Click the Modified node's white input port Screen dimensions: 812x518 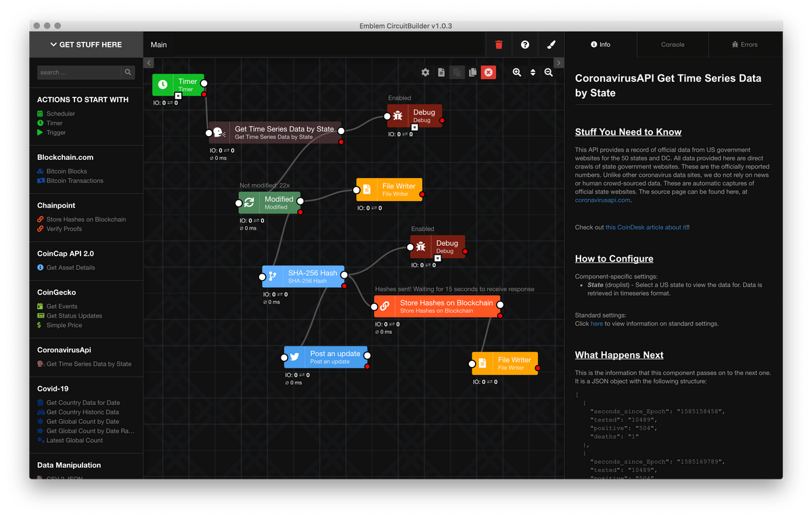pyautogui.click(x=240, y=202)
